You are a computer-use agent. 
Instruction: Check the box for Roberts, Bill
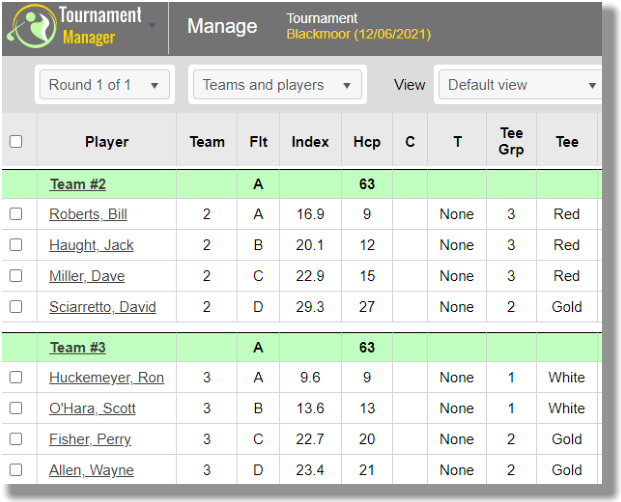point(16,214)
